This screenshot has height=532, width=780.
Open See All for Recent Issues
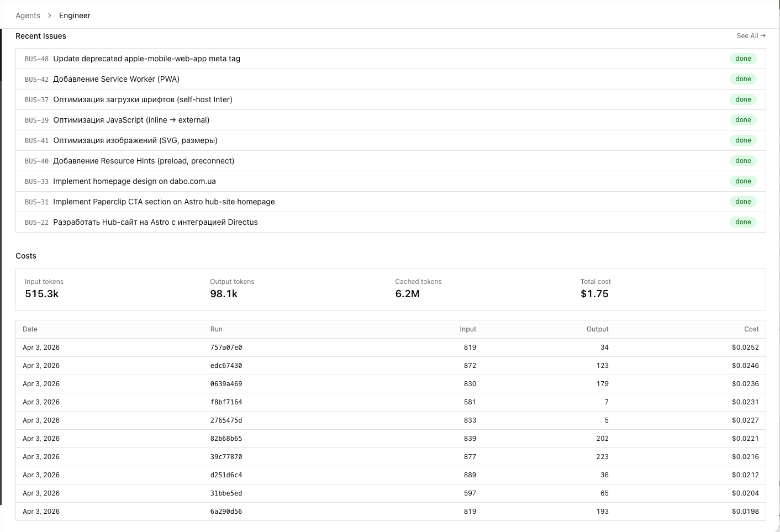pyautogui.click(x=750, y=36)
